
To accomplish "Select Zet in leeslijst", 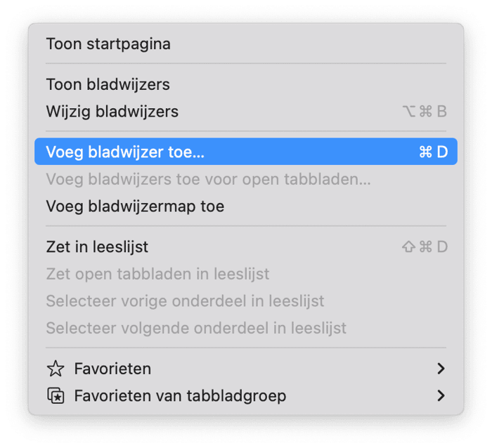I will tap(246, 246).
